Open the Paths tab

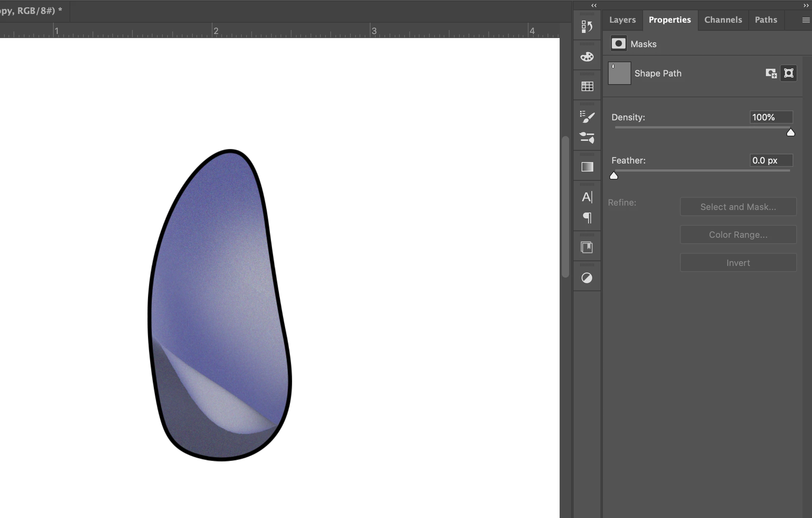[x=766, y=20]
